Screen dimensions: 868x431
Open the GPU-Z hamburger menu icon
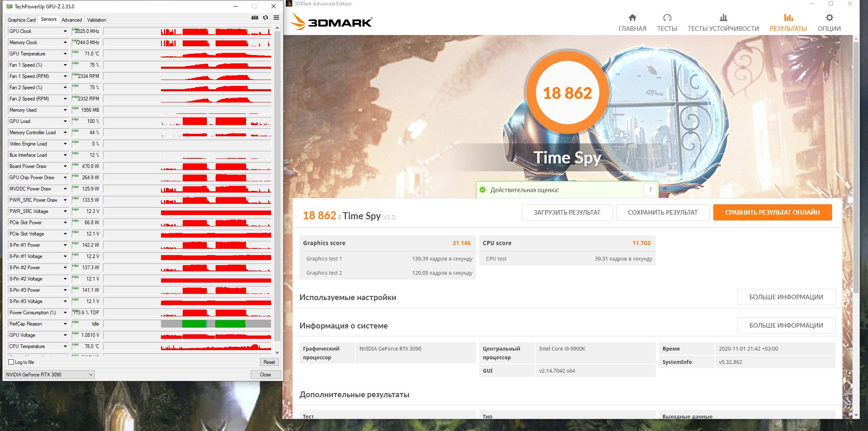click(x=276, y=18)
